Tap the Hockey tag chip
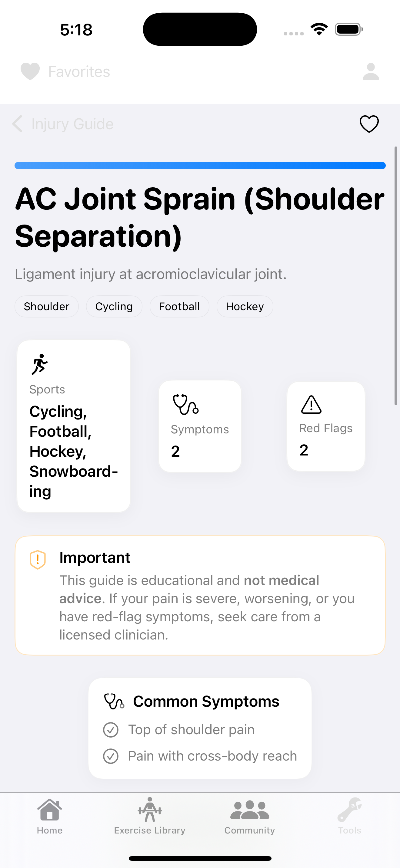The width and height of the screenshot is (400, 868). [245, 306]
